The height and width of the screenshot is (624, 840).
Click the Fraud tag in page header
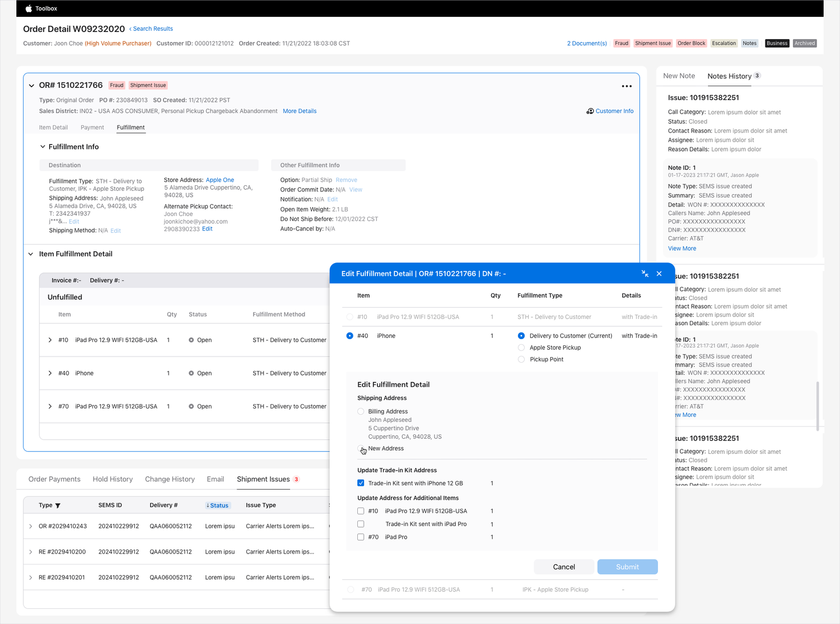tap(622, 43)
